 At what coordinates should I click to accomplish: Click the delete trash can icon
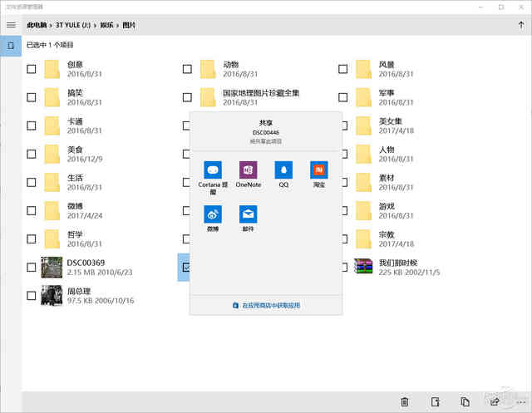(x=405, y=402)
